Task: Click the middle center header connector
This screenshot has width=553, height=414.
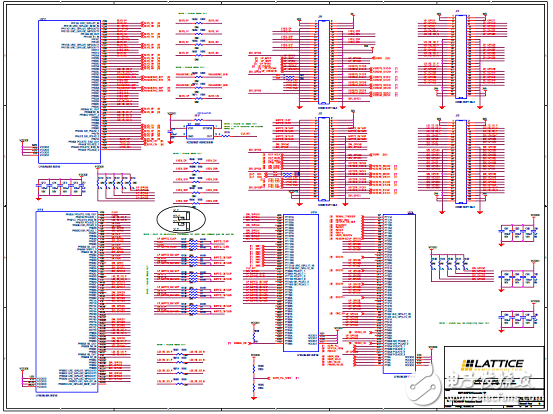Action: point(324,160)
